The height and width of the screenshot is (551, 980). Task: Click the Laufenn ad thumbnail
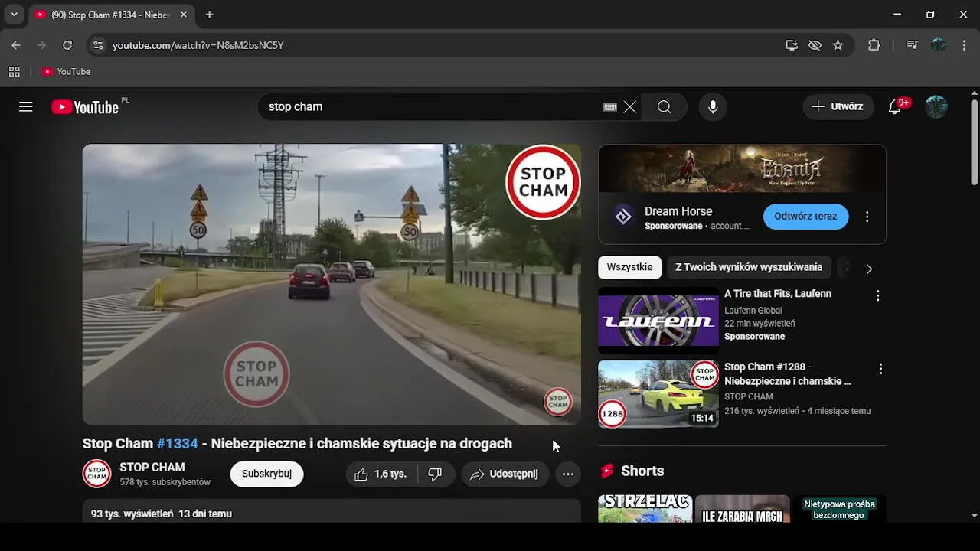click(658, 321)
